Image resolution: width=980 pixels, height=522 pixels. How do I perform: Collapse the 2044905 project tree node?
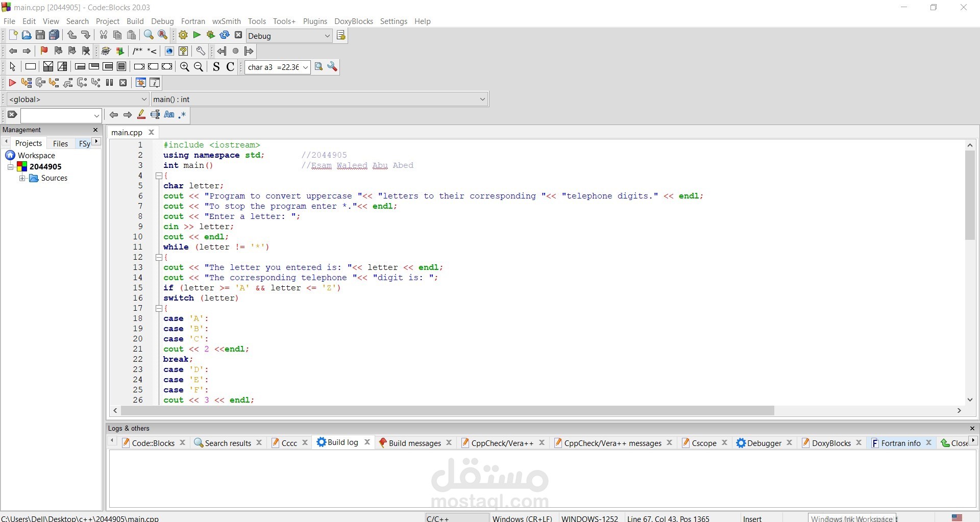point(10,167)
